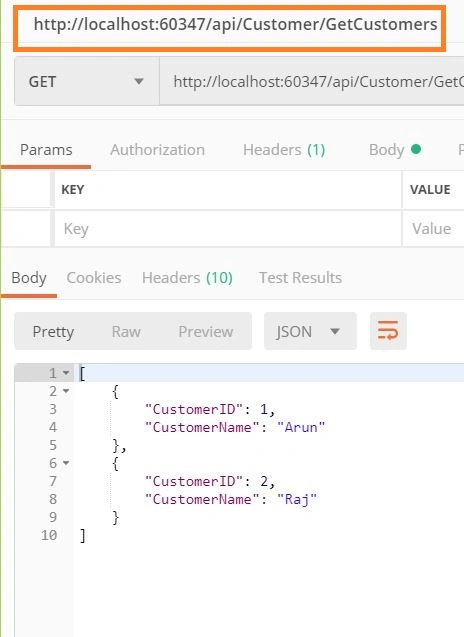
Task: Open the JSON format dropdown
Action: coord(310,331)
